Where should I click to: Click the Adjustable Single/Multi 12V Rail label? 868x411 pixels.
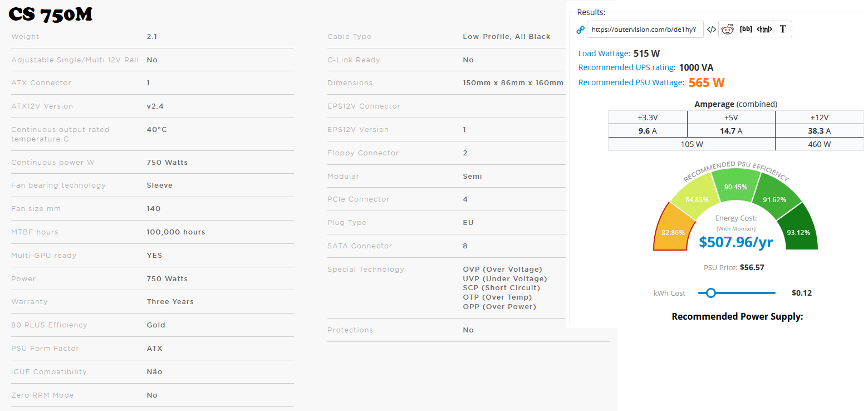[x=75, y=60]
